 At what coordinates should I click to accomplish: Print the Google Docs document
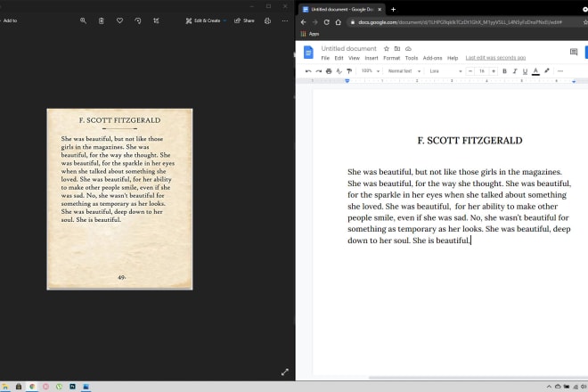coord(329,71)
